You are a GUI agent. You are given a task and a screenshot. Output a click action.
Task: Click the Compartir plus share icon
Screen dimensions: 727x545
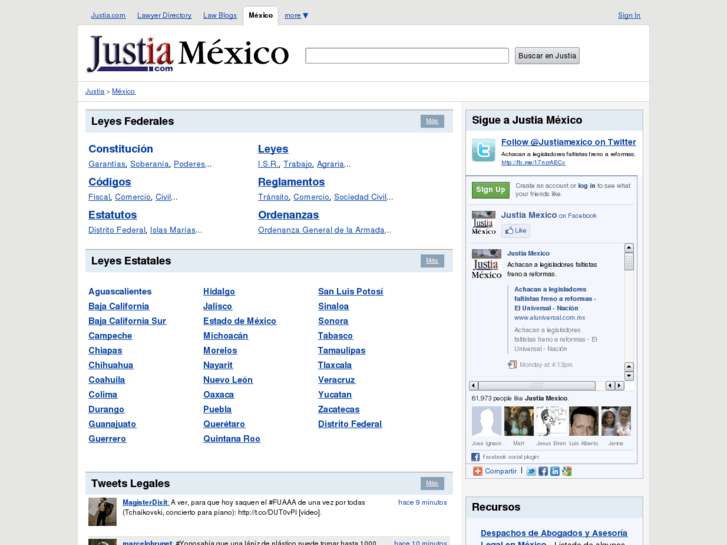(477, 471)
